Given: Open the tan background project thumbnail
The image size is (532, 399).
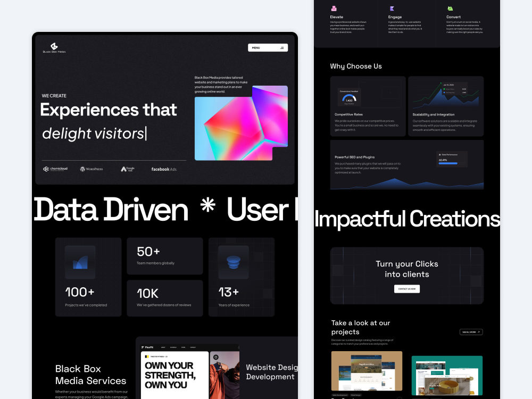Looking at the screenshot, I should click(367, 371).
